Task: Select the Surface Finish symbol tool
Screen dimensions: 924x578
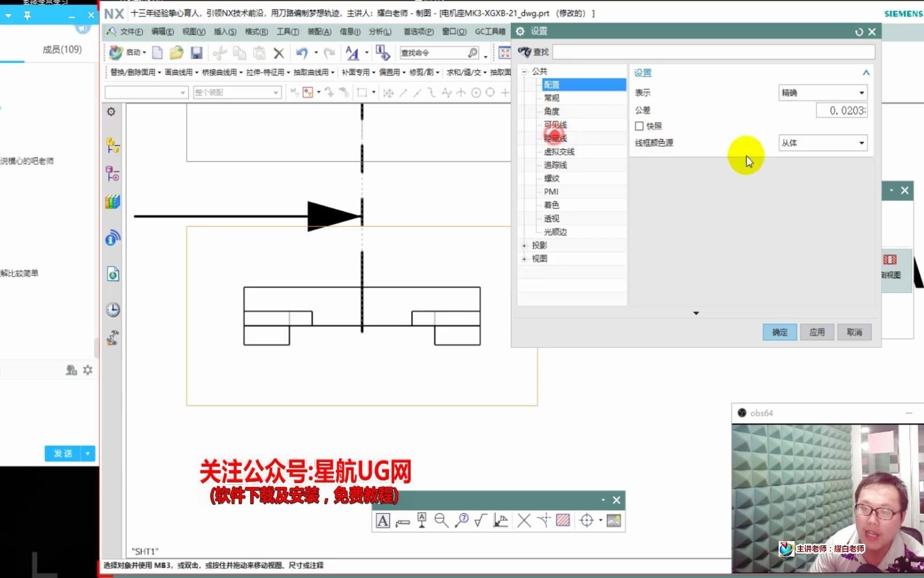Action: coord(480,520)
